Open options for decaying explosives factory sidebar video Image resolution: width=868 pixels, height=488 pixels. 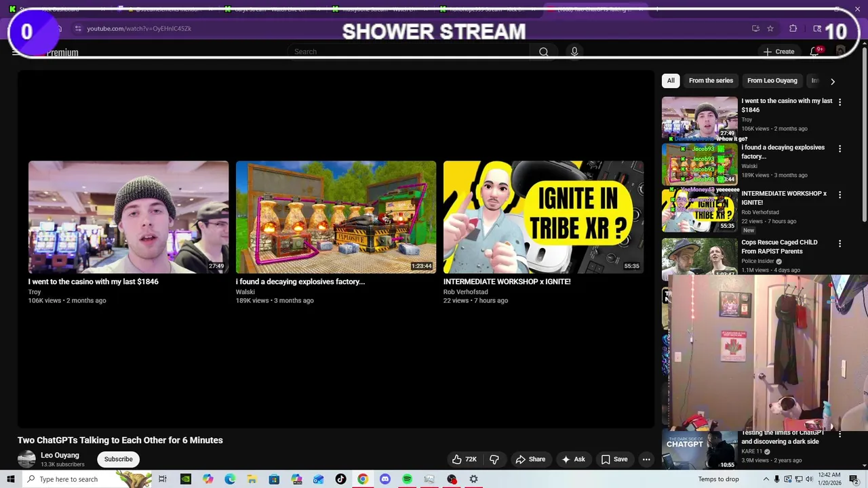[x=840, y=148]
